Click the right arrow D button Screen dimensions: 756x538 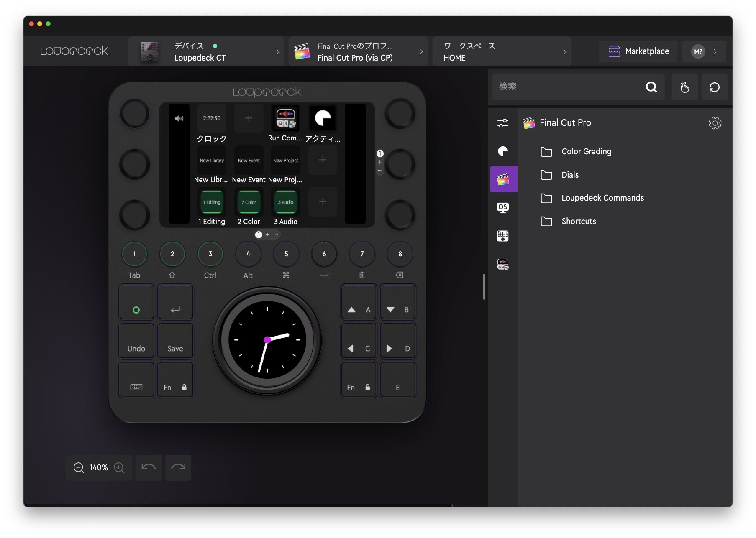coord(398,341)
